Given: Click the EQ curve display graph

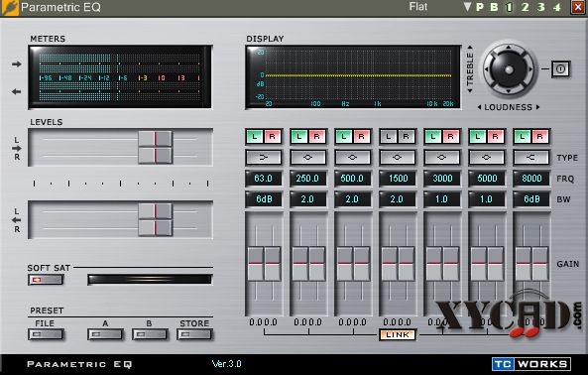Looking at the screenshot, I should [x=353, y=77].
